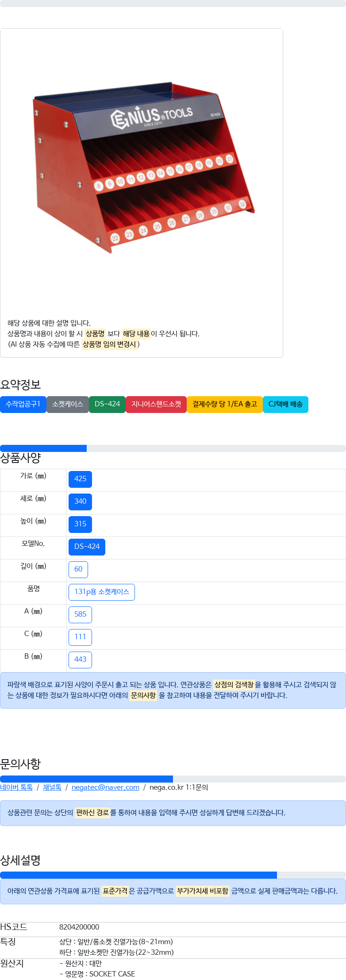Select the 585 A dimension option
The height and width of the screenshot is (980, 346).
tap(80, 614)
